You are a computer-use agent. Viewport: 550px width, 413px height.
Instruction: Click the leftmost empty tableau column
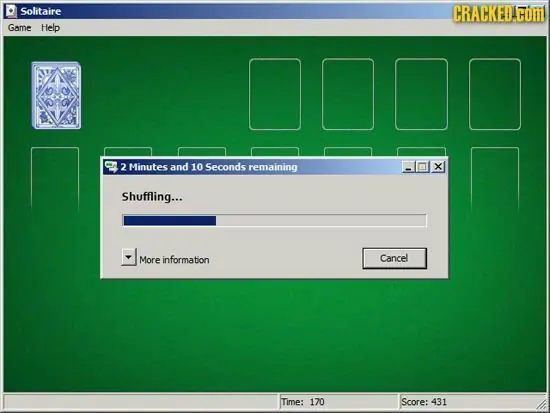point(55,179)
